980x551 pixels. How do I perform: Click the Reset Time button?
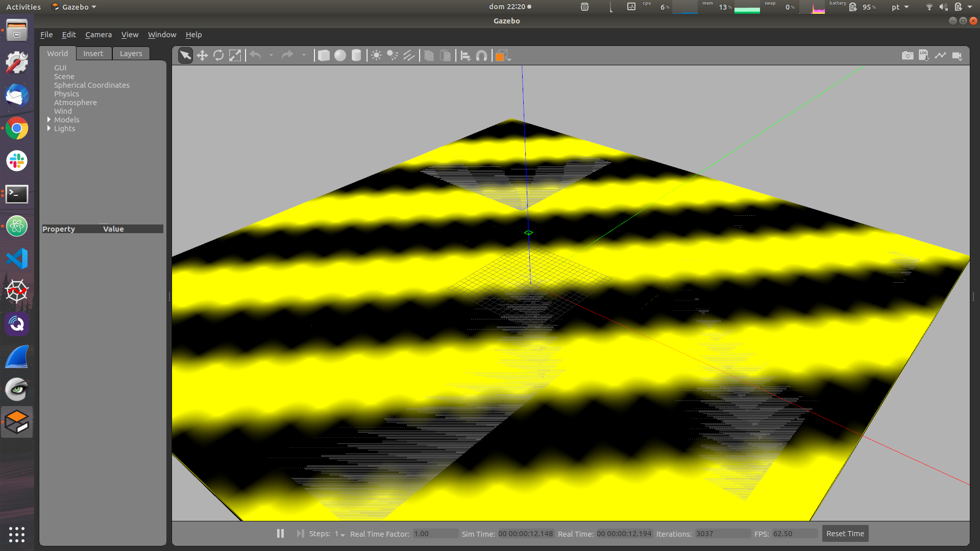click(845, 534)
